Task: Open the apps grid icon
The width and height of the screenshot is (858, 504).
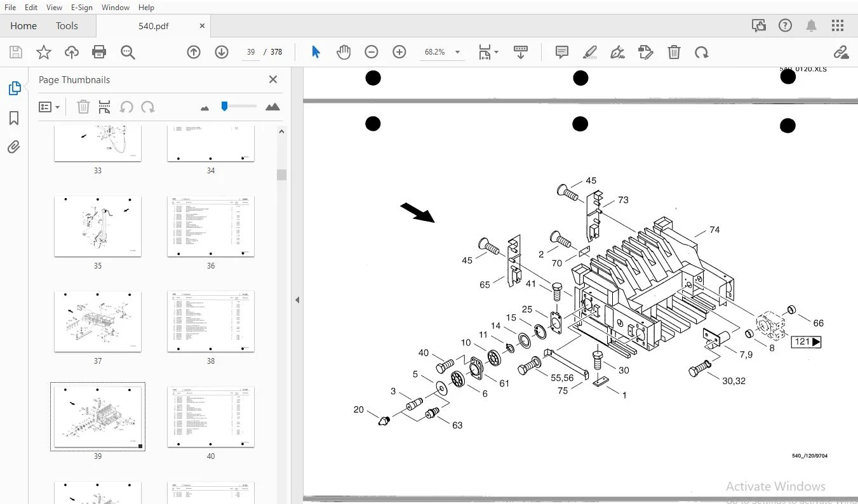Action: click(x=838, y=25)
